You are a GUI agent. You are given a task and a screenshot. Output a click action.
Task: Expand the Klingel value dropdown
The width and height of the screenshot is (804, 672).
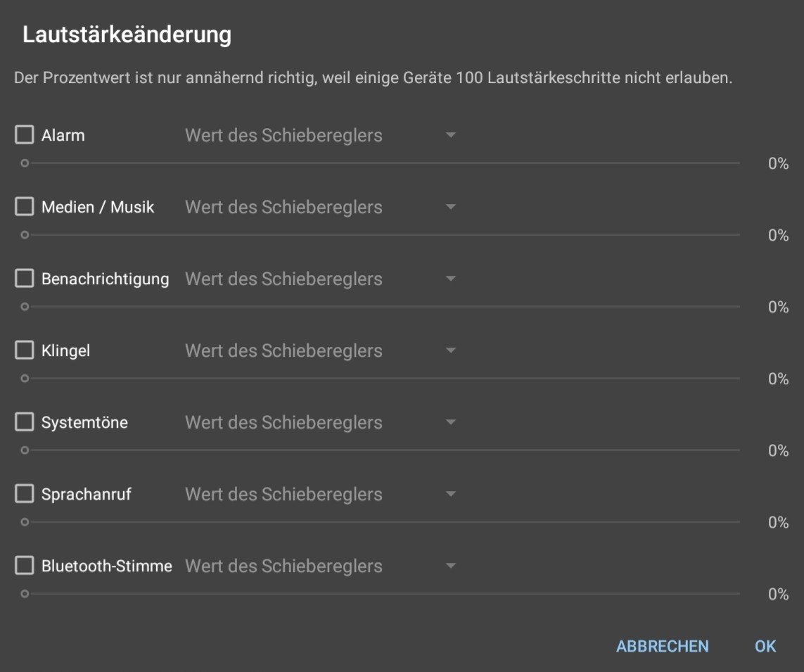[x=321, y=350]
